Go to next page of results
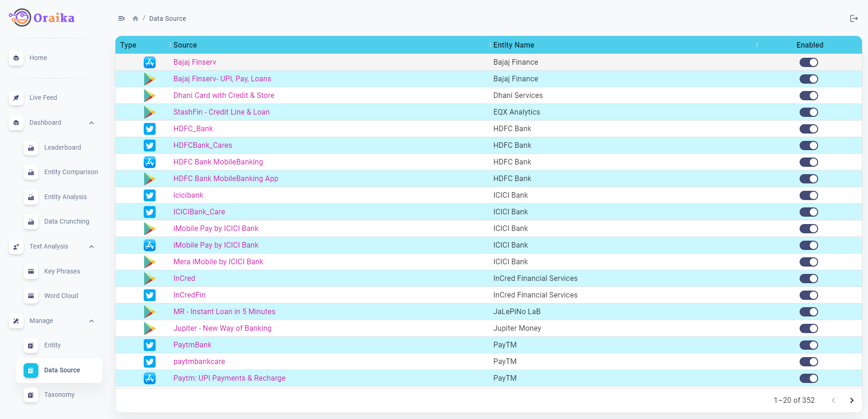The height and width of the screenshot is (419, 868). (x=852, y=401)
